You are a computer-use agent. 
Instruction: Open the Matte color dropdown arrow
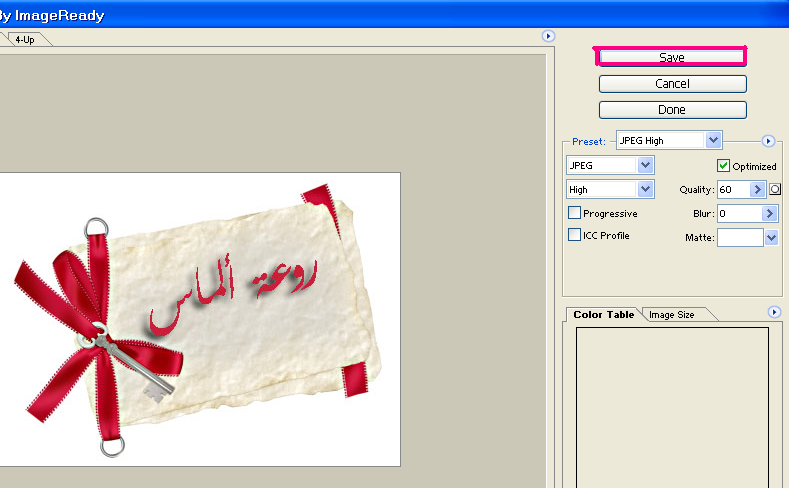pos(771,237)
